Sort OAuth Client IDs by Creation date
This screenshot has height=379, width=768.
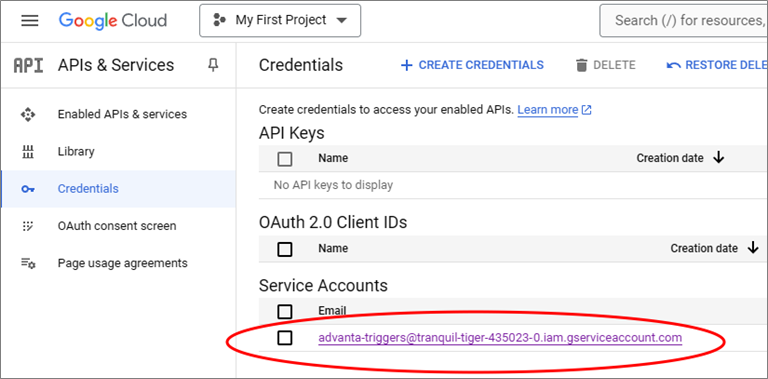tap(704, 248)
